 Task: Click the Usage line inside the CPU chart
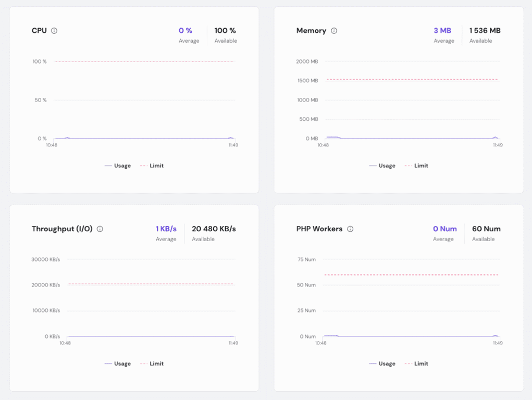pyautogui.click(x=146, y=139)
